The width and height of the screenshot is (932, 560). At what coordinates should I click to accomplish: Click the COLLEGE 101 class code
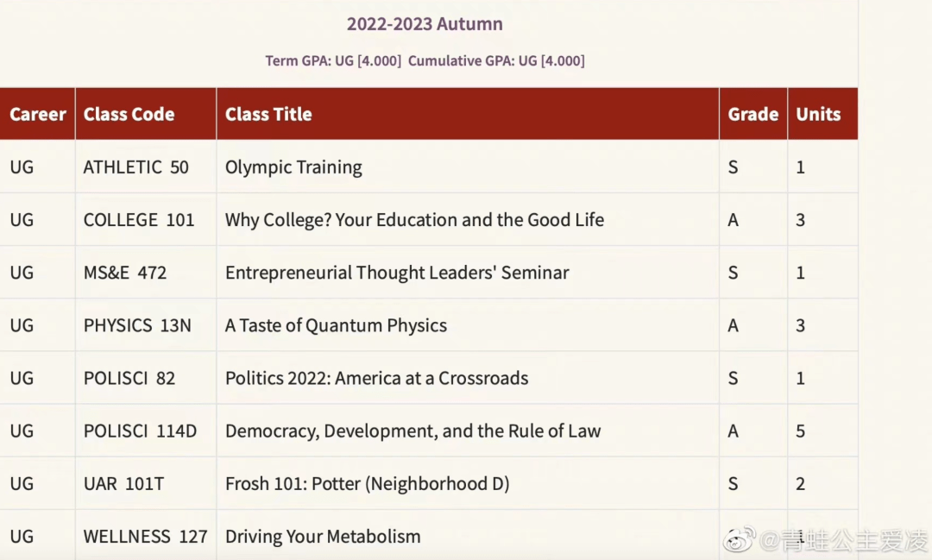(x=139, y=220)
